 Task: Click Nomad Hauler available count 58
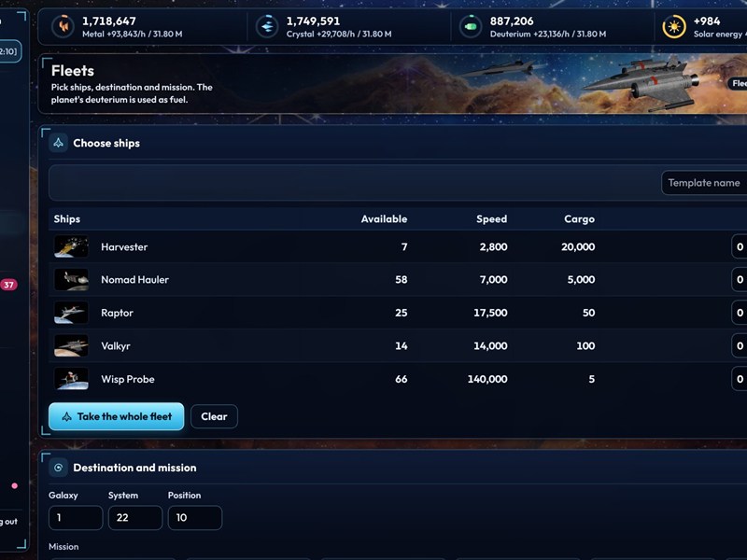[402, 279]
